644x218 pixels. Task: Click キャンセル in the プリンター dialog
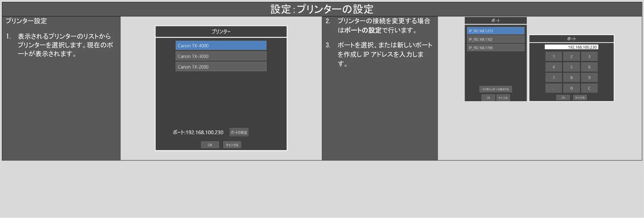click(232, 145)
